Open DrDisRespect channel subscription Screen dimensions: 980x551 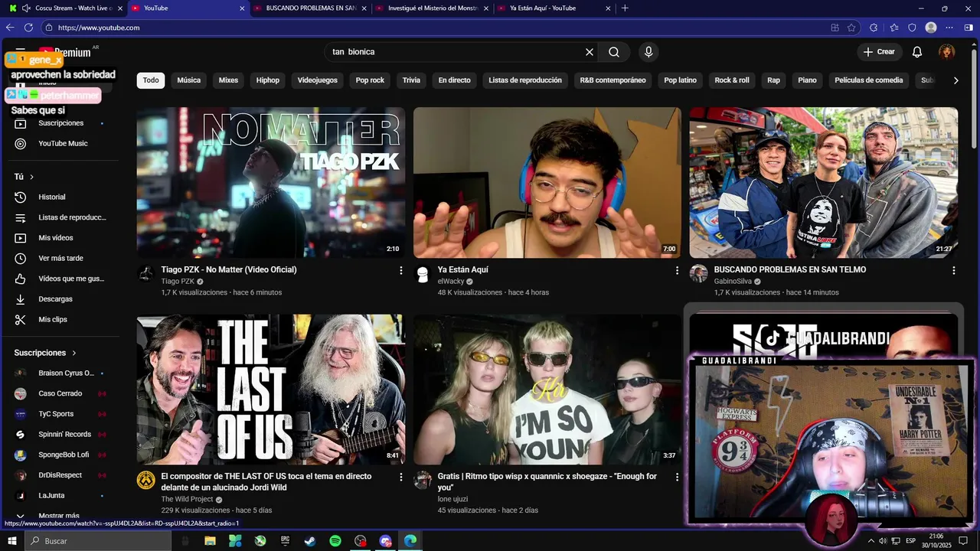(60, 475)
